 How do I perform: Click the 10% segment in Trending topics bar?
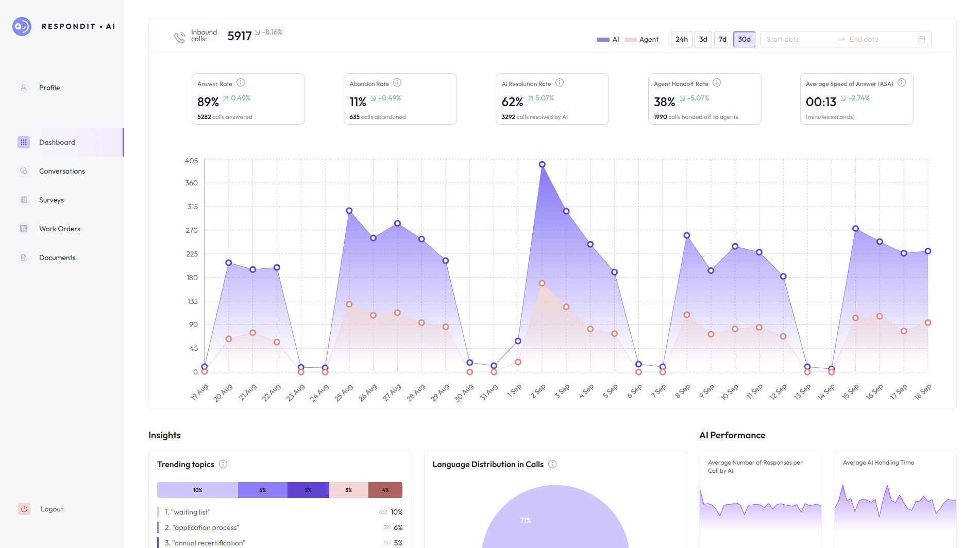tap(197, 490)
